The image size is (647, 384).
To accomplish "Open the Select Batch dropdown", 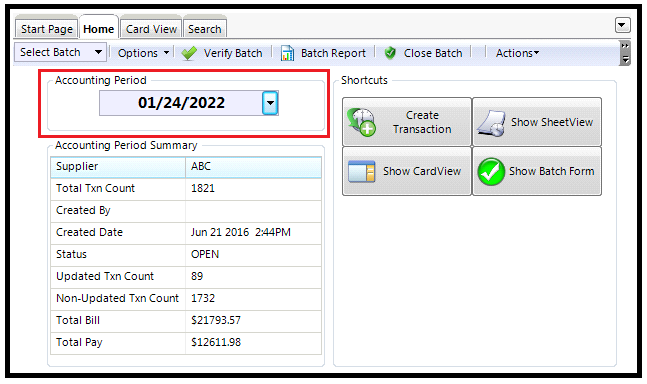I will pos(61,52).
